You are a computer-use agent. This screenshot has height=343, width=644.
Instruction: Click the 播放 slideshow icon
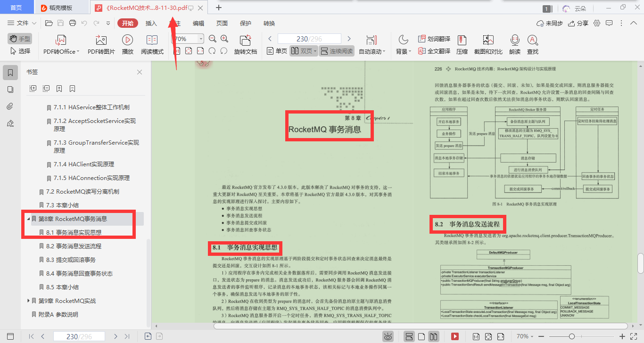tap(127, 40)
